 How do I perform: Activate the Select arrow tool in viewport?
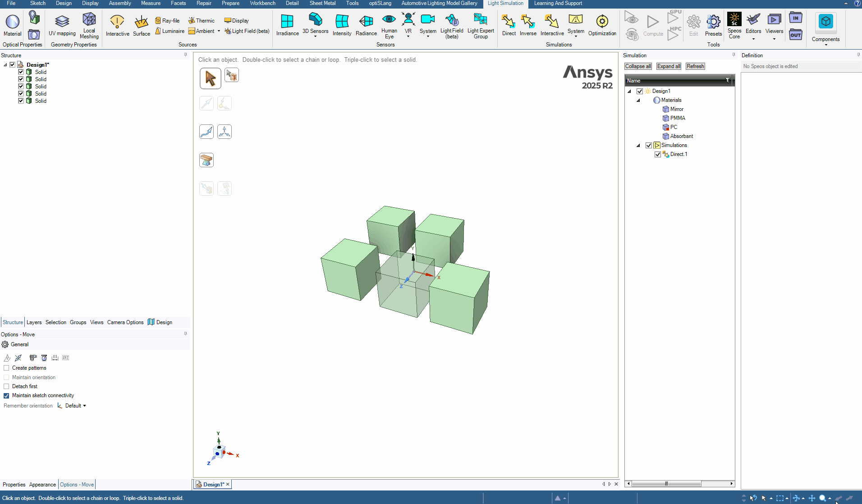click(210, 78)
